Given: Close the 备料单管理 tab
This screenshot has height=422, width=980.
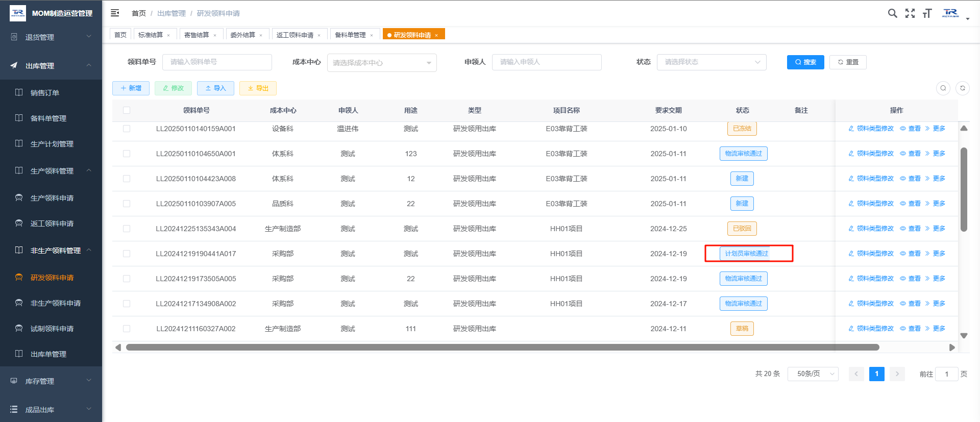Looking at the screenshot, I should pos(372,35).
